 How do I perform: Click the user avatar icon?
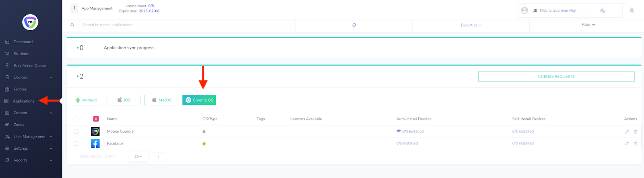(524, 10)
